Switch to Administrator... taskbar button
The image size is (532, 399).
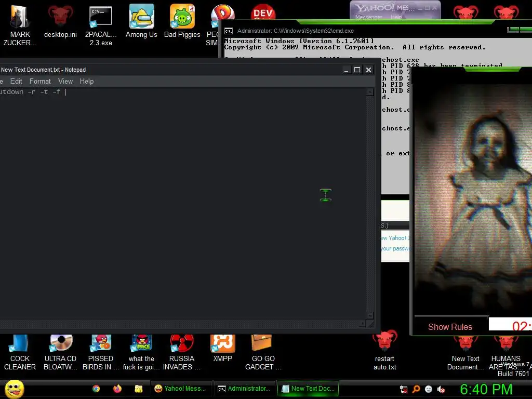[244, 389]
